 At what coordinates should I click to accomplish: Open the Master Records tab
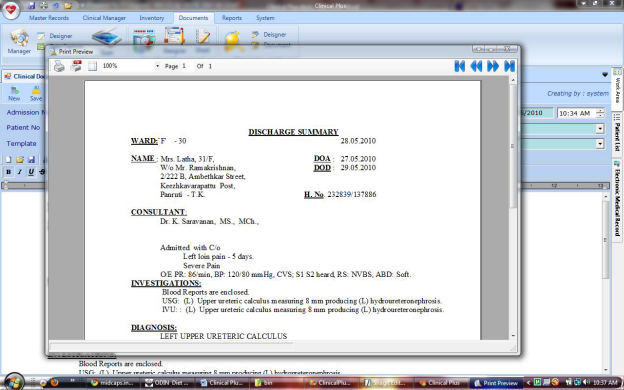(49, 18)
